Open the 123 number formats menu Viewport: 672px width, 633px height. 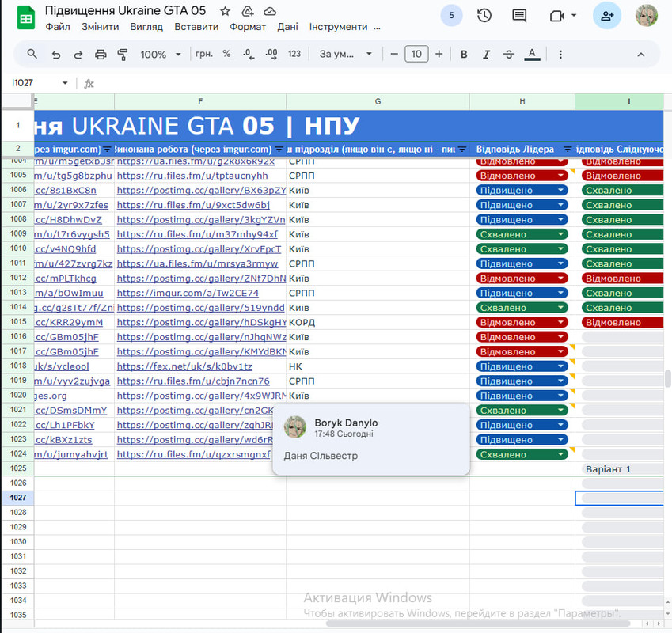click(x=294, y=54)
